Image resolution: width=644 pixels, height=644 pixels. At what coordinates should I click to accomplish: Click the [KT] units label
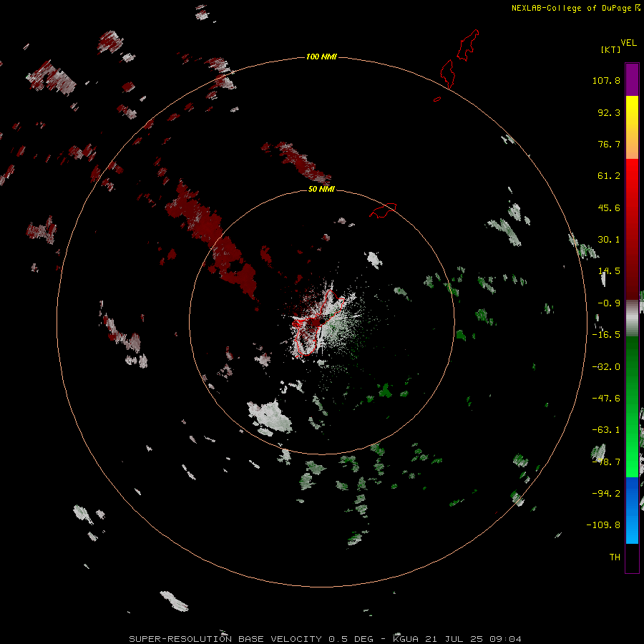pyautogui.click(x=611, y=49)
